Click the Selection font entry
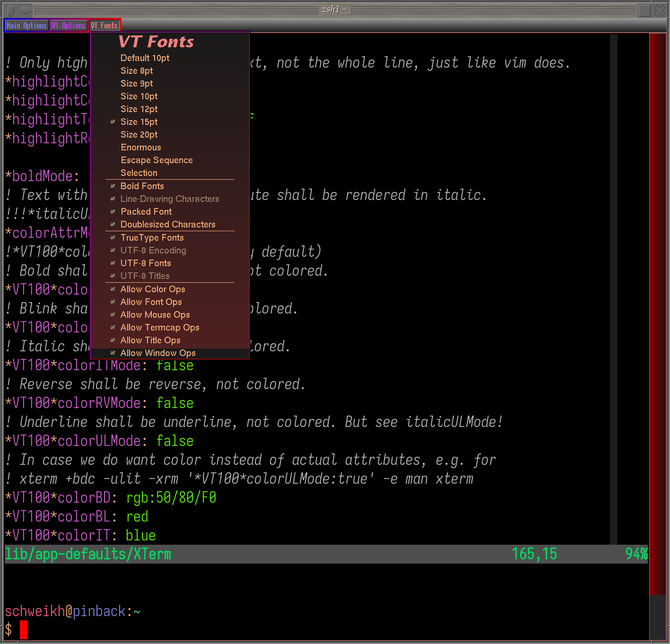 [x=139, y=173]
